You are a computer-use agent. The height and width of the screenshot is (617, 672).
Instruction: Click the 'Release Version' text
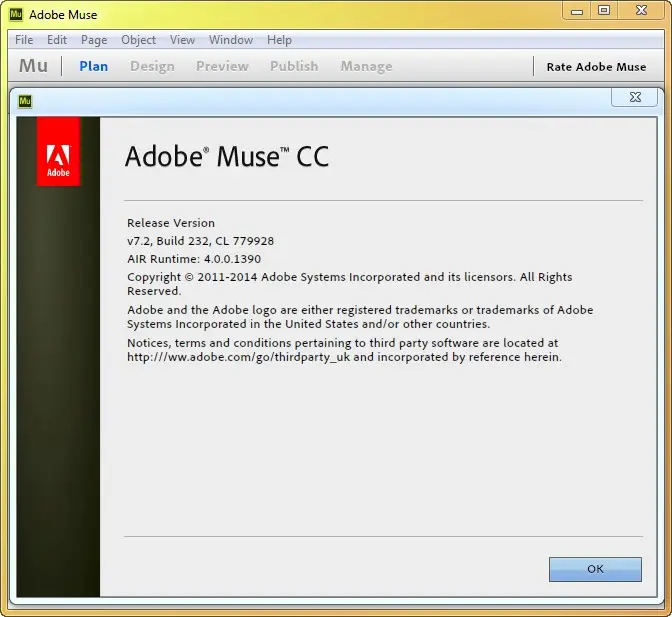point(171,223)
